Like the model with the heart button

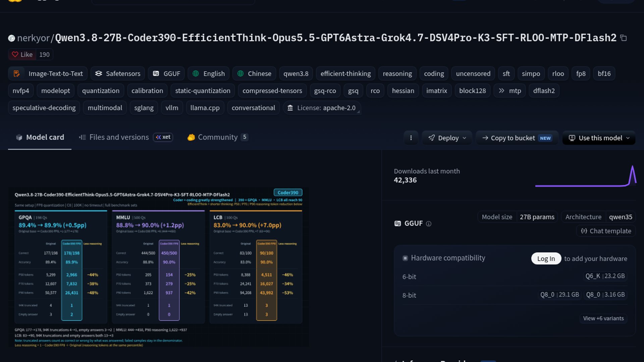(22, 54)
